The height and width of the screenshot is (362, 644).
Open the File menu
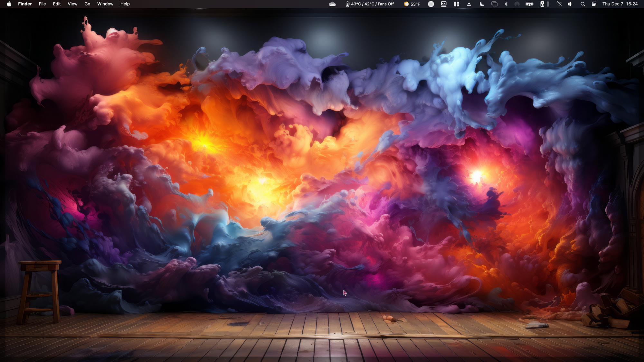coord(42,4)
